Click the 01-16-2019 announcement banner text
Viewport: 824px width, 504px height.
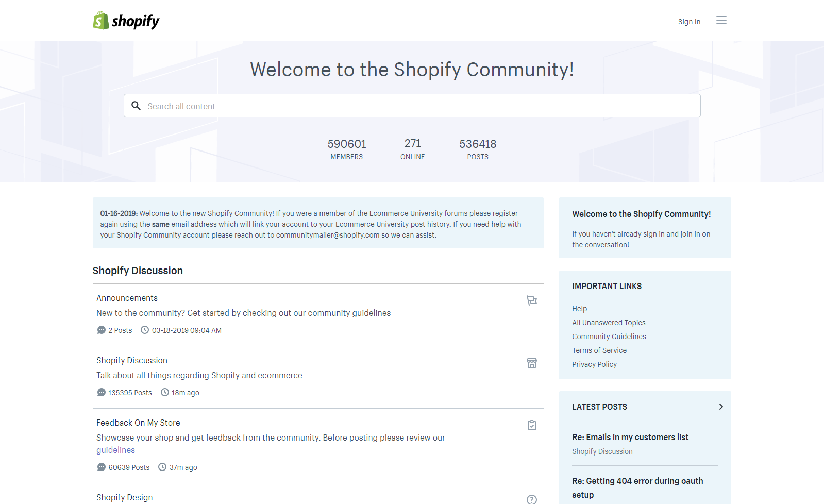311,224
